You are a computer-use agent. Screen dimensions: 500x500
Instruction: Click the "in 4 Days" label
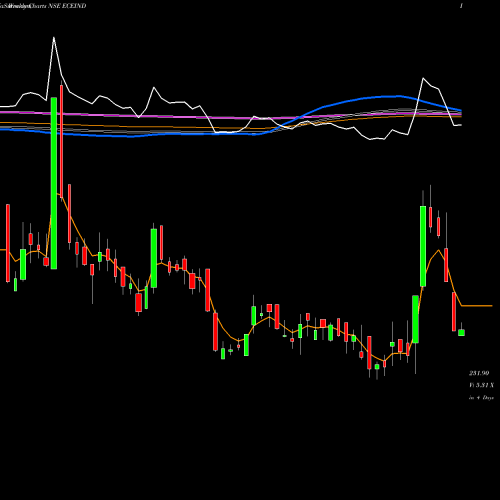[481, 398]
